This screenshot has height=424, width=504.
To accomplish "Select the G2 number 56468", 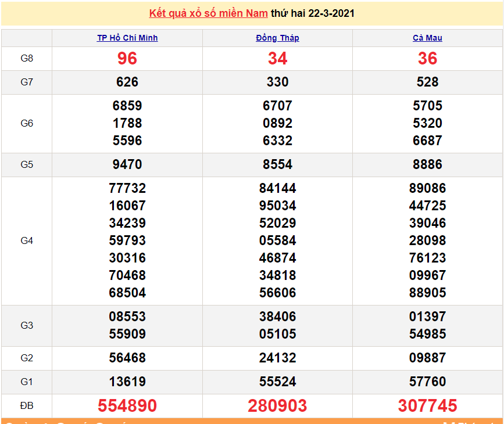I will tap(127, 358).
